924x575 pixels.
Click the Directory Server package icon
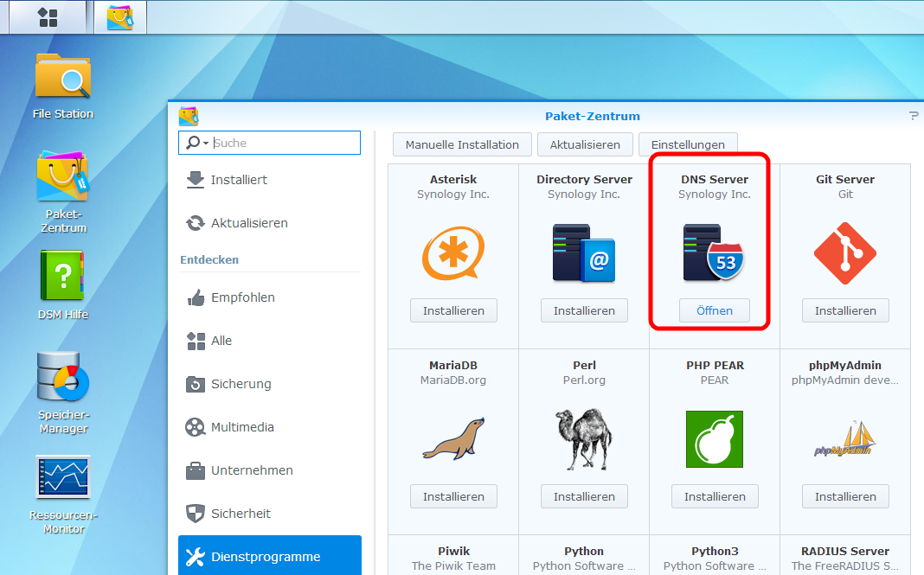coord(584,252)
